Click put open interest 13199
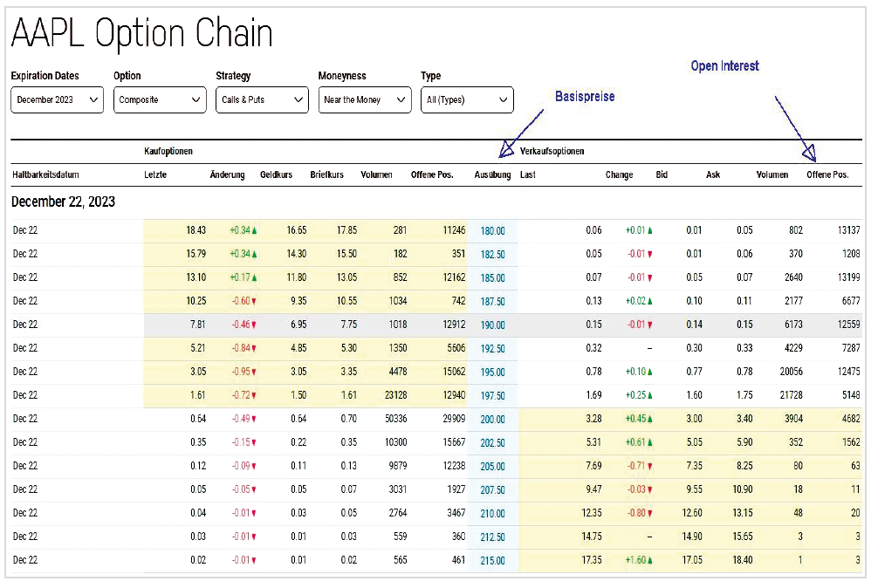 [849, 277]
